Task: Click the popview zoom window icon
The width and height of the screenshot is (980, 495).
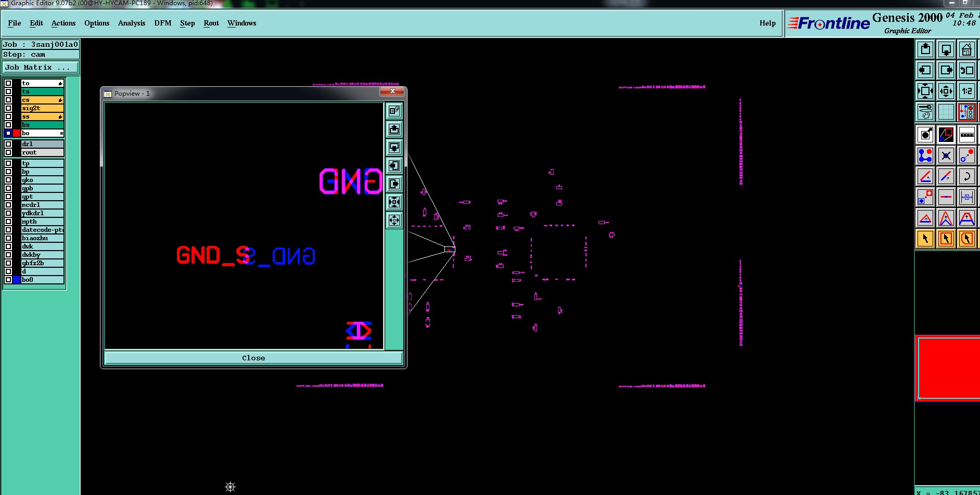Action: (x=946, y=135)
